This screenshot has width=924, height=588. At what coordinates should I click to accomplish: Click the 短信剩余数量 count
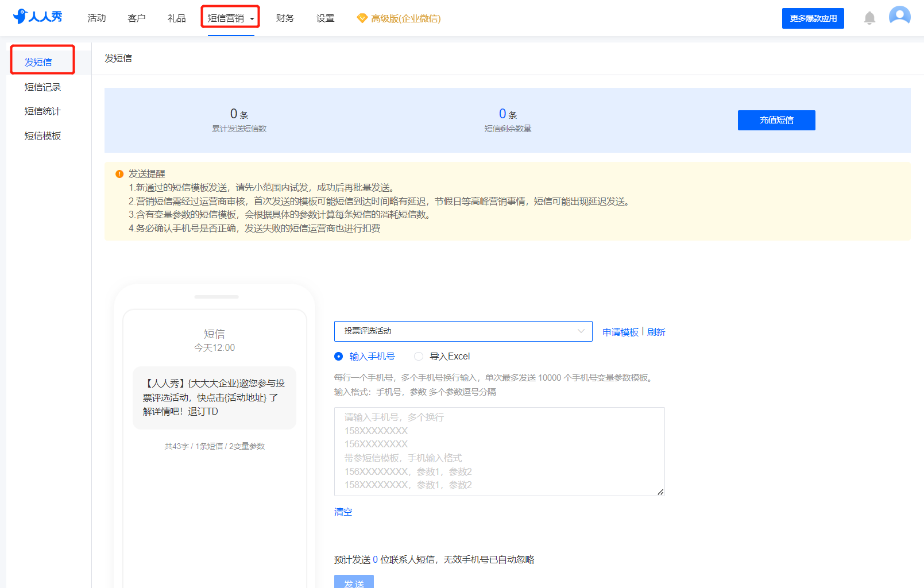click(x=508, y=114)
